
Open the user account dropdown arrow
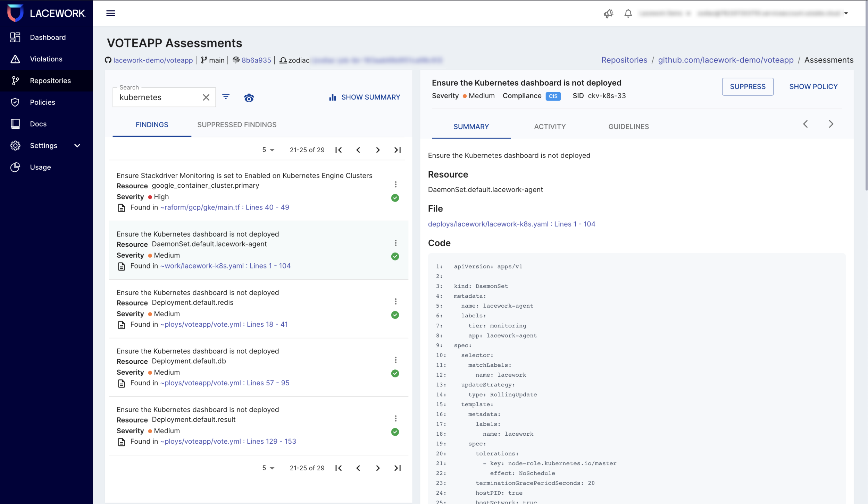pyautogui.click(x=846, y=14)
